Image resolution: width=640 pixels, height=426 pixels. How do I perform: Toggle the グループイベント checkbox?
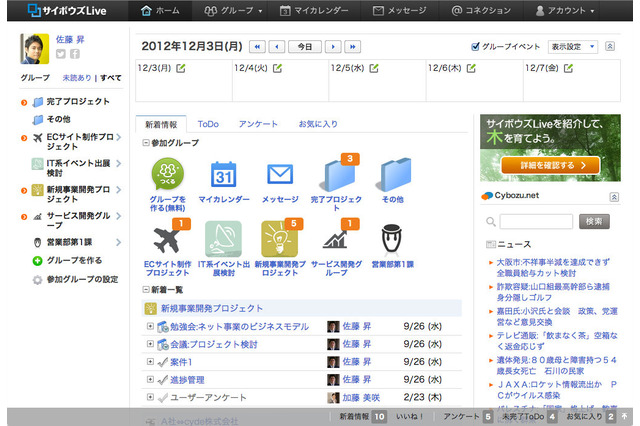(x=475, y=47)
